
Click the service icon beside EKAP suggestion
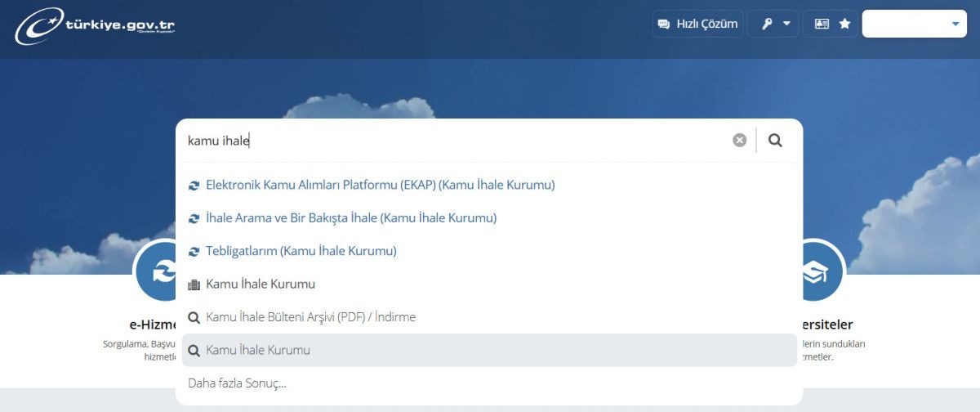pyautogui.click(x=194, y=186)
